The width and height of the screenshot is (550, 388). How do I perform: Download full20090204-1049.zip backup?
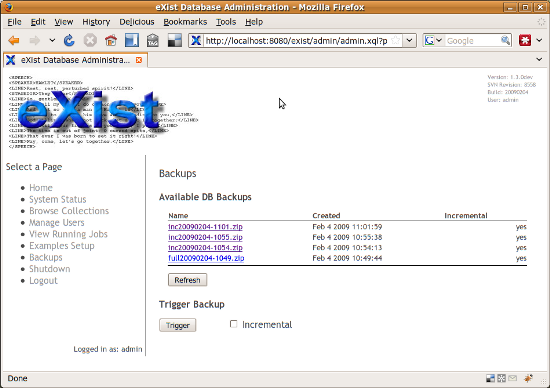click(206, 258)
